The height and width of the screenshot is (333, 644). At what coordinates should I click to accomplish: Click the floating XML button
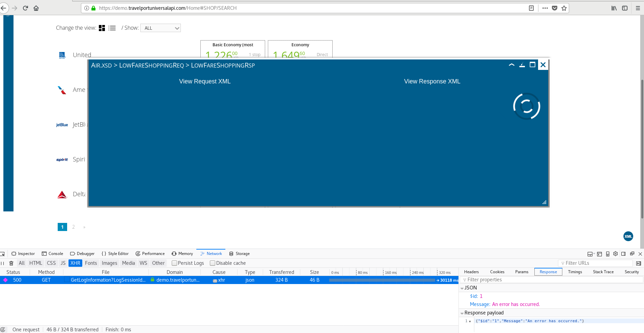pos(627,236)
